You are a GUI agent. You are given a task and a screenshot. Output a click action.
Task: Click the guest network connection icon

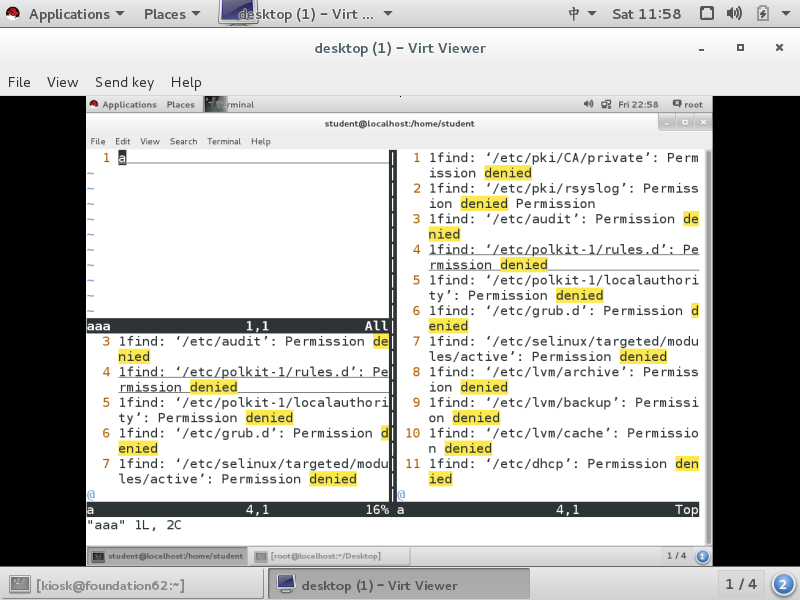click(606, 105)
